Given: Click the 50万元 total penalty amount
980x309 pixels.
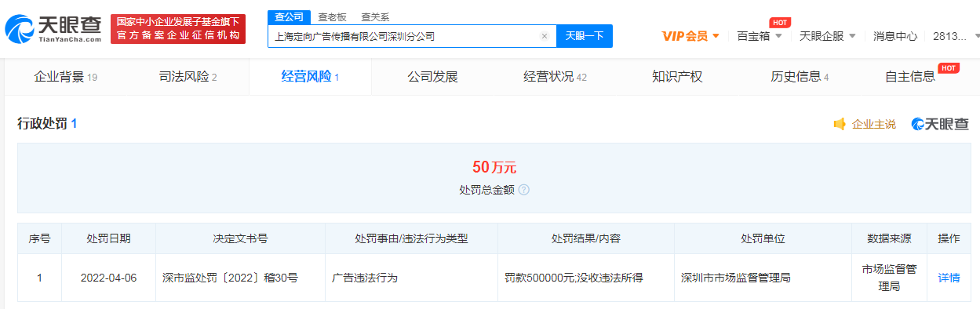Looking at the screenshot, I should (x=494, y=167).
